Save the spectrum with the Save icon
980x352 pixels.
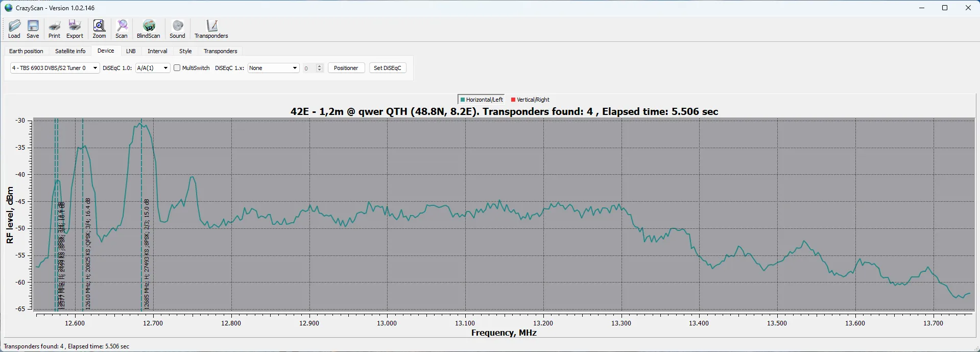pos(33,29)
